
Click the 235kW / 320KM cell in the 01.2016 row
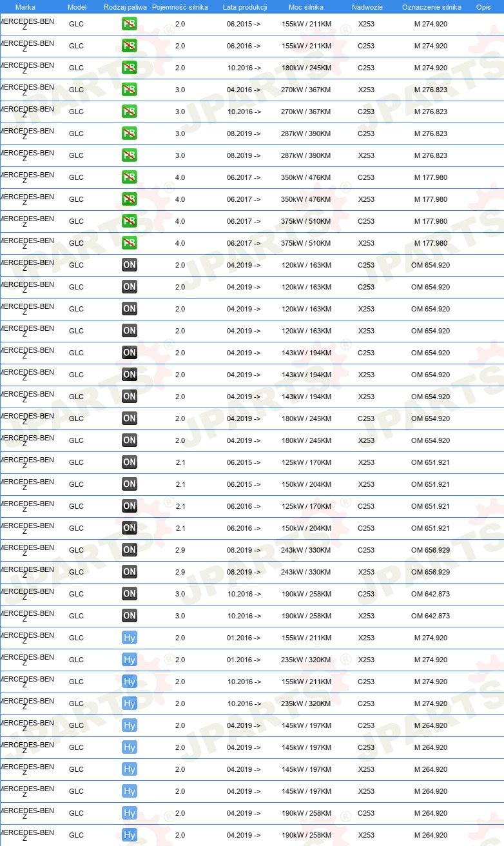coord(306,660)
